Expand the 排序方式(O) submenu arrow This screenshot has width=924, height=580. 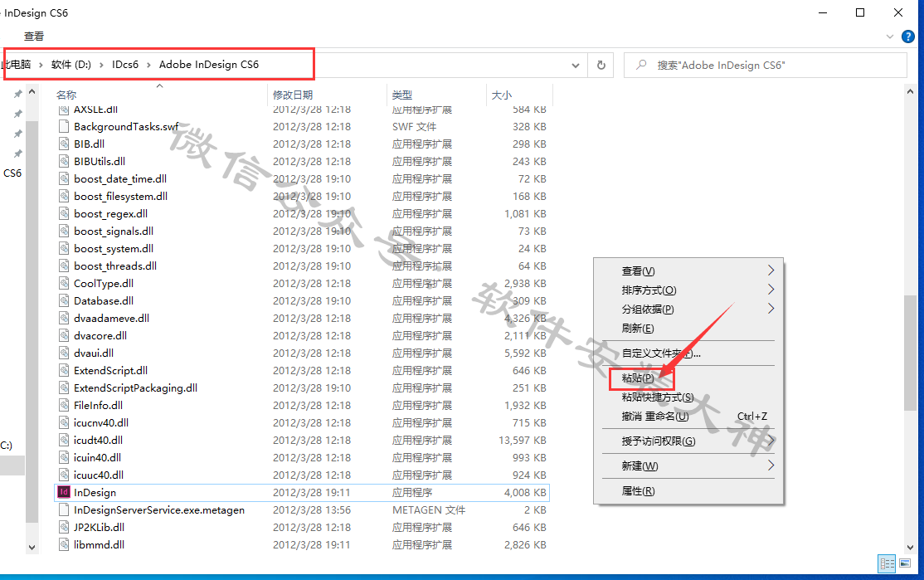click(x=771, y=290)
